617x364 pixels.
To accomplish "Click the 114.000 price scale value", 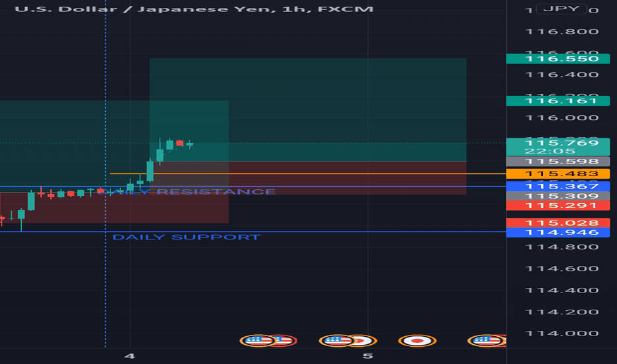I will pos(562,334).
